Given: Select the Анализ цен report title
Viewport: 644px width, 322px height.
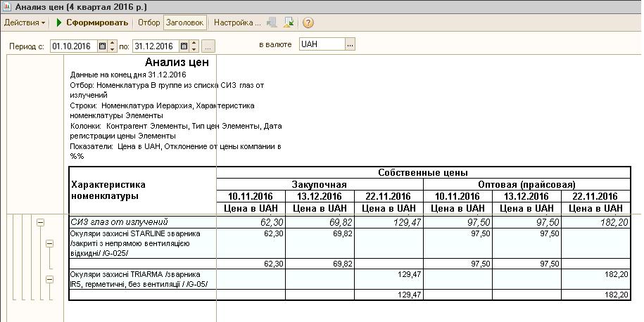Looking at the screenshot, I should click(177, 63).
